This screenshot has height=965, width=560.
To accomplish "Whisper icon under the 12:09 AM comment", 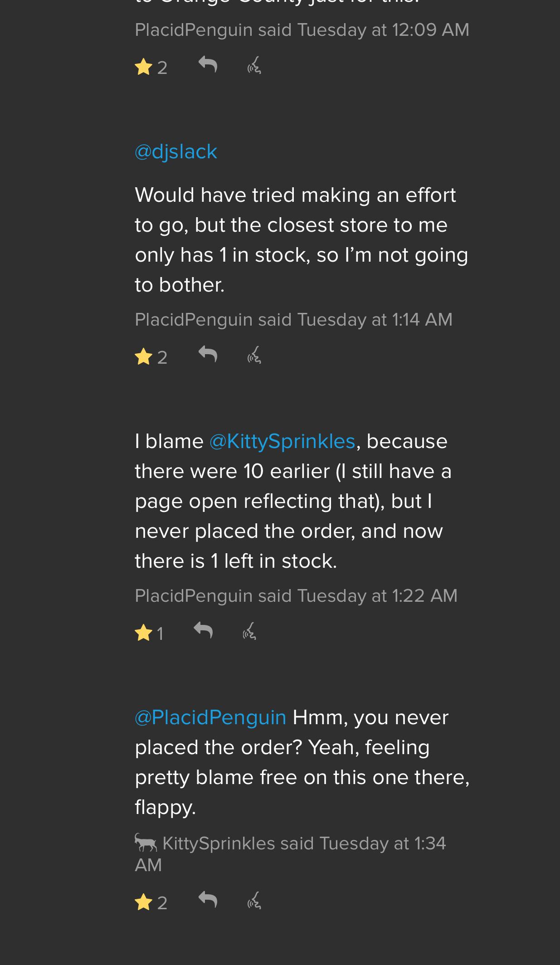I will [254, 65].
